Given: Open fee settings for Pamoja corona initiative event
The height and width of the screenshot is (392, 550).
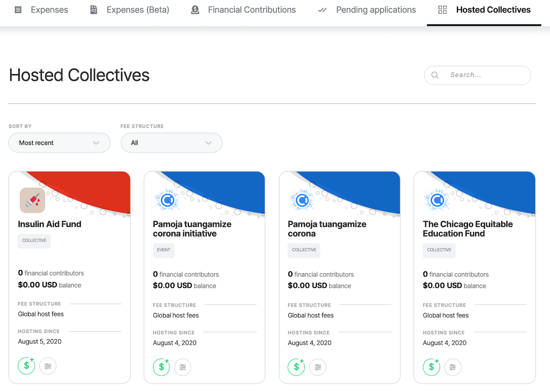Looking at the screenshot, I should [183, 367].
